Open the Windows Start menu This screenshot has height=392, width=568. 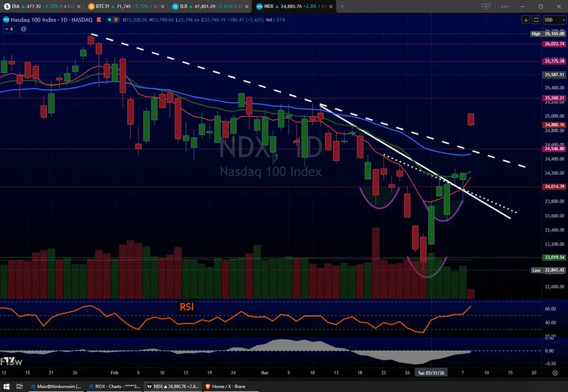[6, 386]
